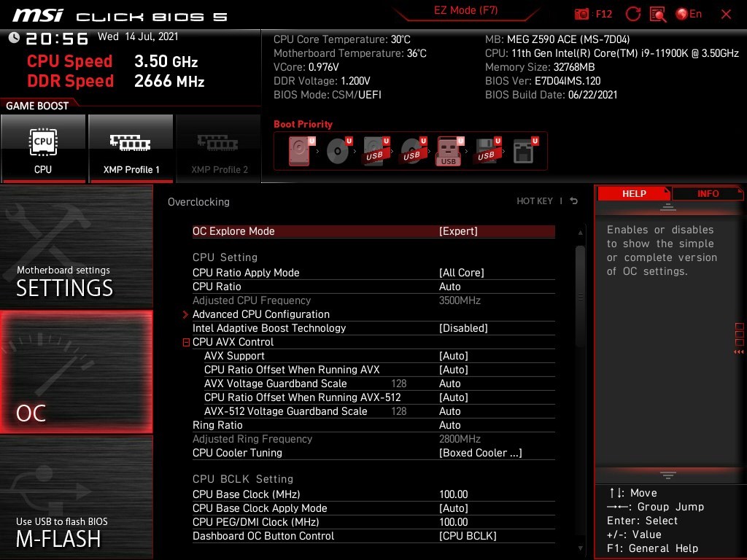Viewport: 747px width, 560px height.
Task: Click the back arrow beside HOT KEY
Action: click(x=574, y=201)
